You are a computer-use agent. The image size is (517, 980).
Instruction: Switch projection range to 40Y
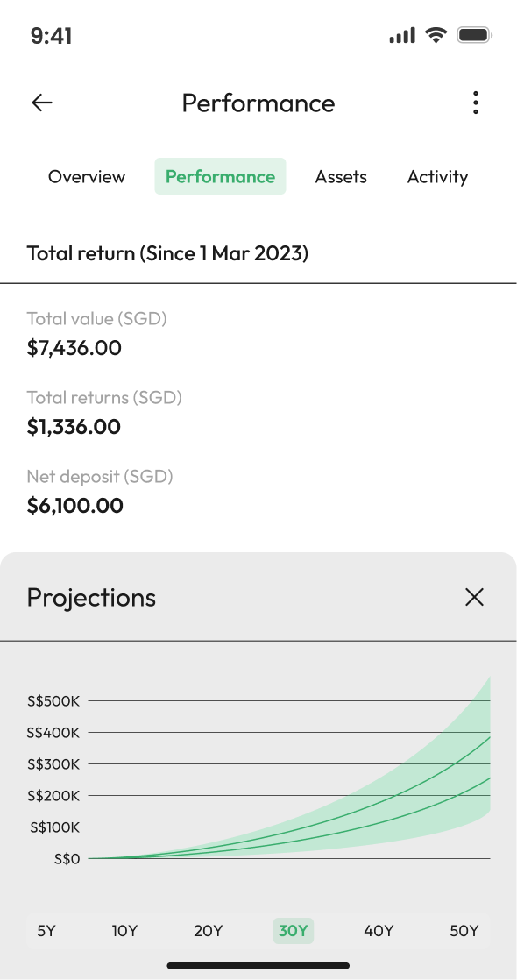pos(379,931)
